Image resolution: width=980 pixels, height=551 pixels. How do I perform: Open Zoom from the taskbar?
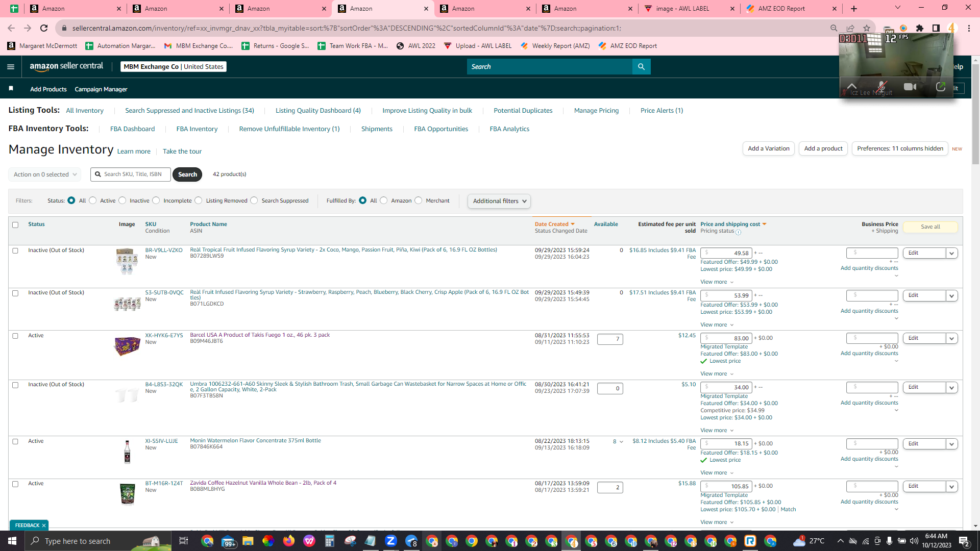391,541
